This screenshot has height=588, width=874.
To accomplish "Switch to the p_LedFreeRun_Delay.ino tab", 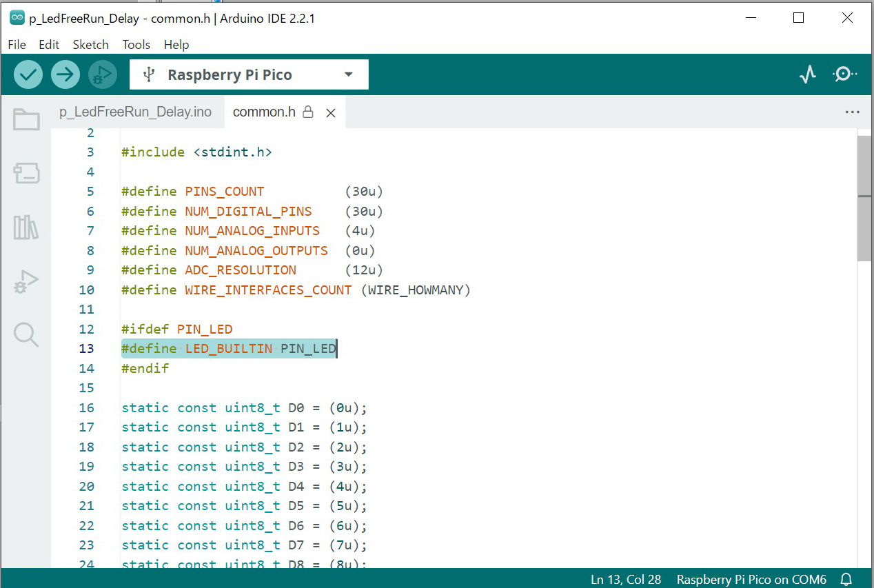I will pos(135,112).
